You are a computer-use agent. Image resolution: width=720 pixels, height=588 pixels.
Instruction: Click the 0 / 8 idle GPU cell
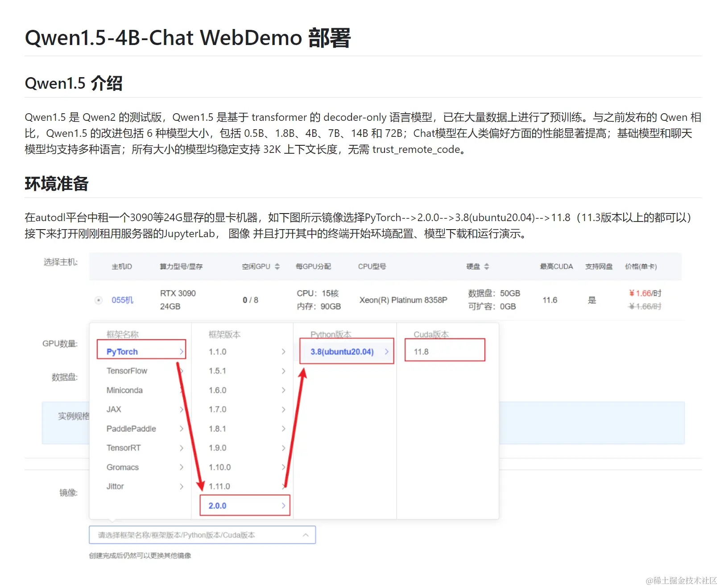coord(250,300)
